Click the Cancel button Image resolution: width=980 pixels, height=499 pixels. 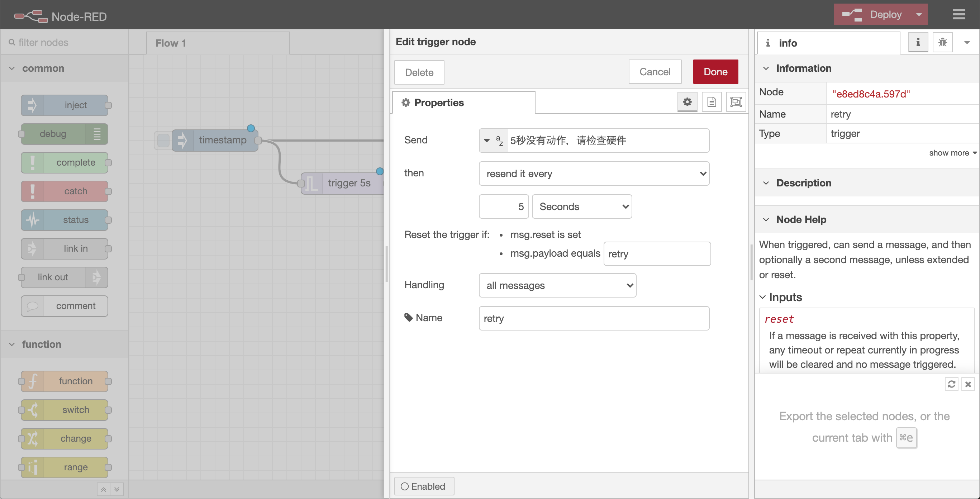point(654,72)
